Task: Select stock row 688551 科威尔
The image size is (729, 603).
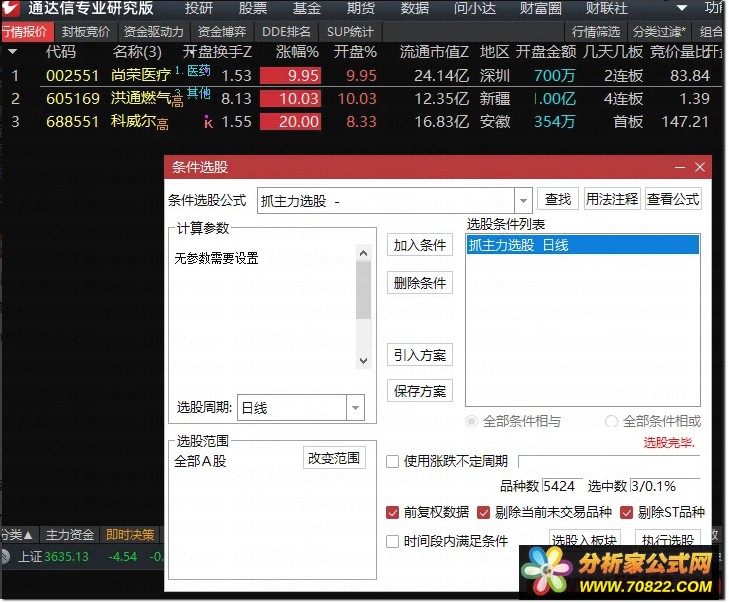Action: 363,122
